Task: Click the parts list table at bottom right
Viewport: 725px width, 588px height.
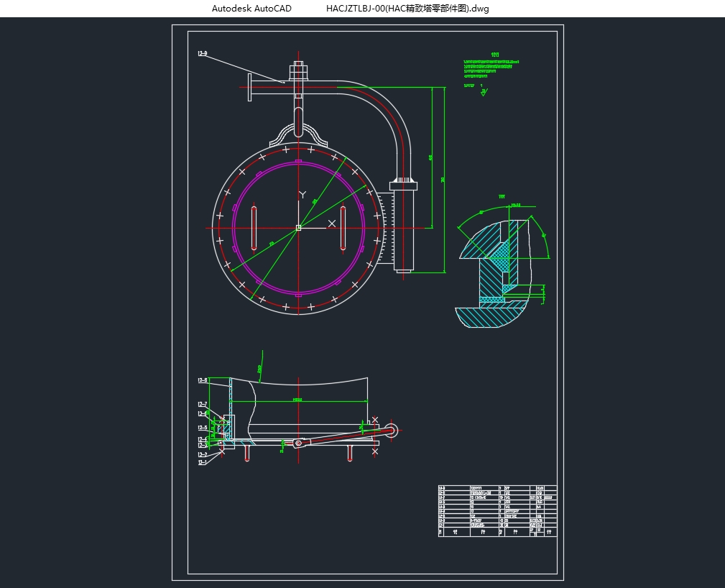Action: (497, 511)
